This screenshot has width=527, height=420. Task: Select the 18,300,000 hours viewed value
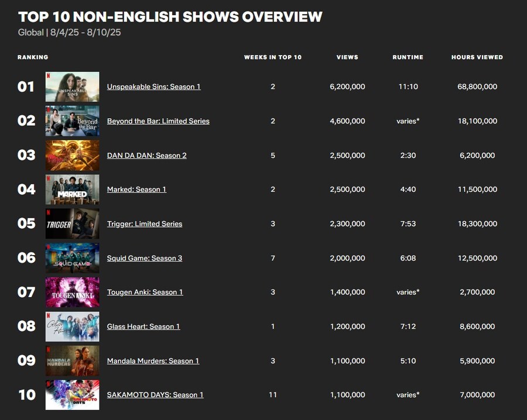tap(477, 223)
